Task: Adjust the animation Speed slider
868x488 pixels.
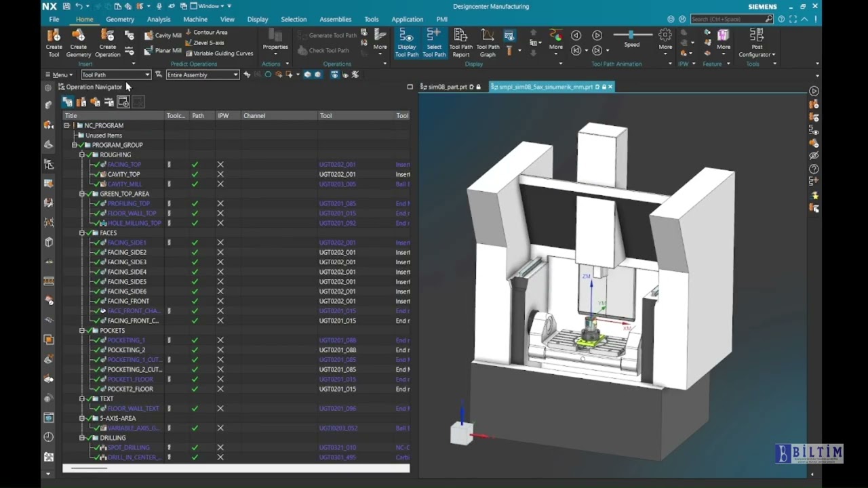Action: point(631,35)
